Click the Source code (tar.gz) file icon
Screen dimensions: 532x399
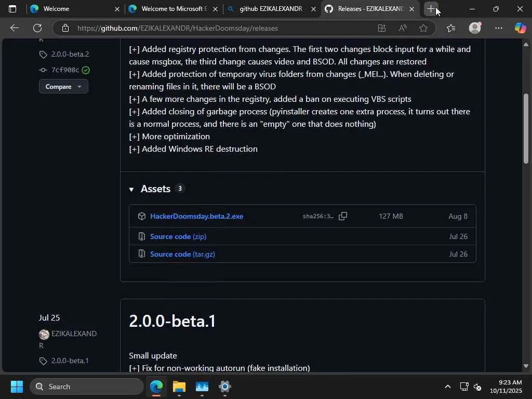[x=142, y=254]
